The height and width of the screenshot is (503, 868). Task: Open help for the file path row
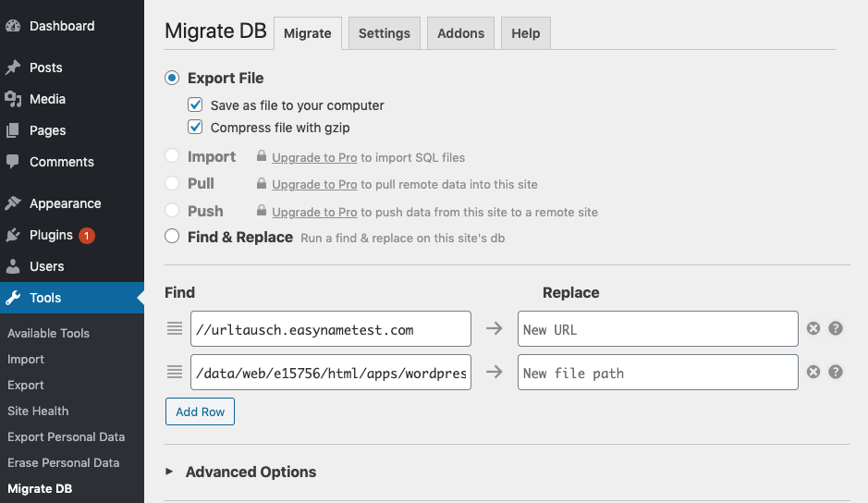[x=836, y=372]
